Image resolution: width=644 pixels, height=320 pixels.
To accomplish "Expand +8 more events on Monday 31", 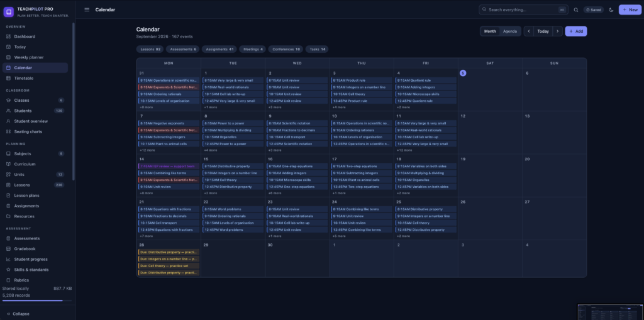I will pos(146,108).
